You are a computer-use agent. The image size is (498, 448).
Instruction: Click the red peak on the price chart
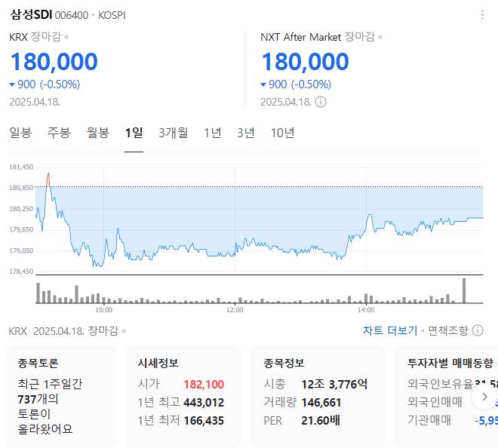[48, 180]
